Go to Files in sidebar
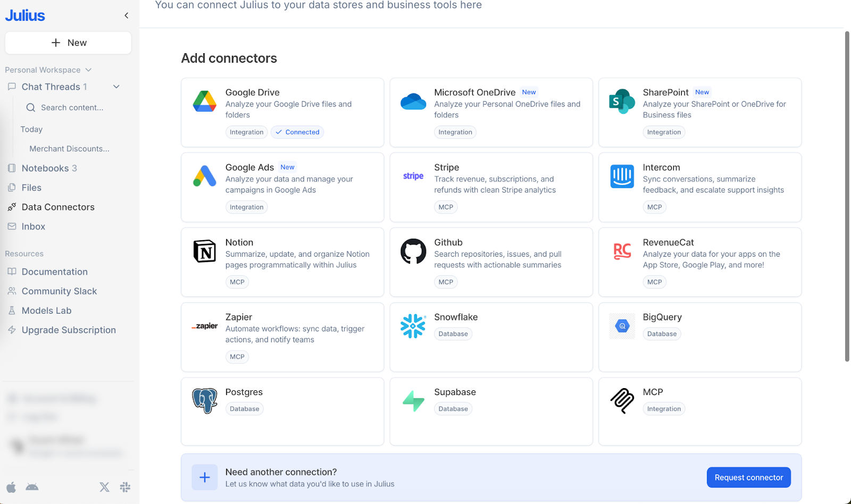This screenshot has height=504, width=851. (x=31, y=188)
